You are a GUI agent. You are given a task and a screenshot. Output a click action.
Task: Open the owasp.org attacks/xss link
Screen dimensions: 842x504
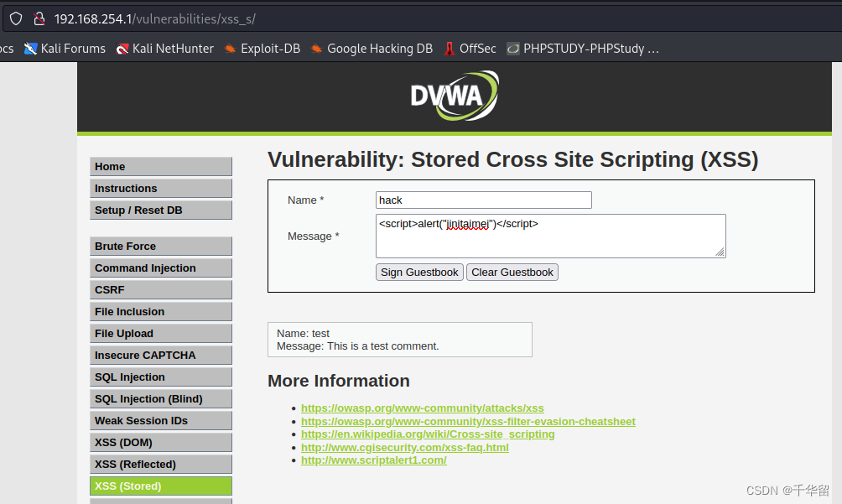(x=423, y=408)
